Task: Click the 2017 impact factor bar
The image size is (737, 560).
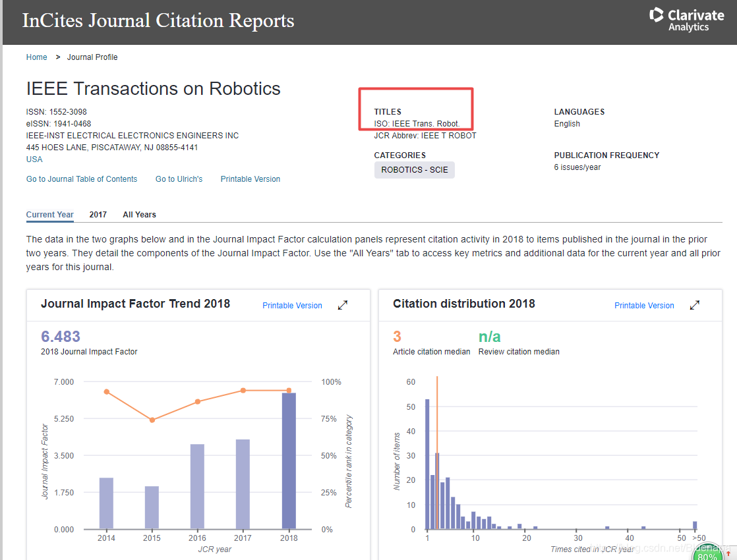Action: [243, 484]
